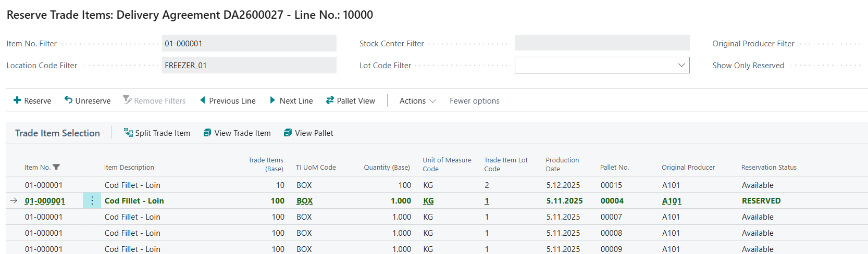Image resolution: width=868 pixels, height=254 pixels.
Task: Expand the Lot Code Filter dropdown
Action: coord(681,65)
